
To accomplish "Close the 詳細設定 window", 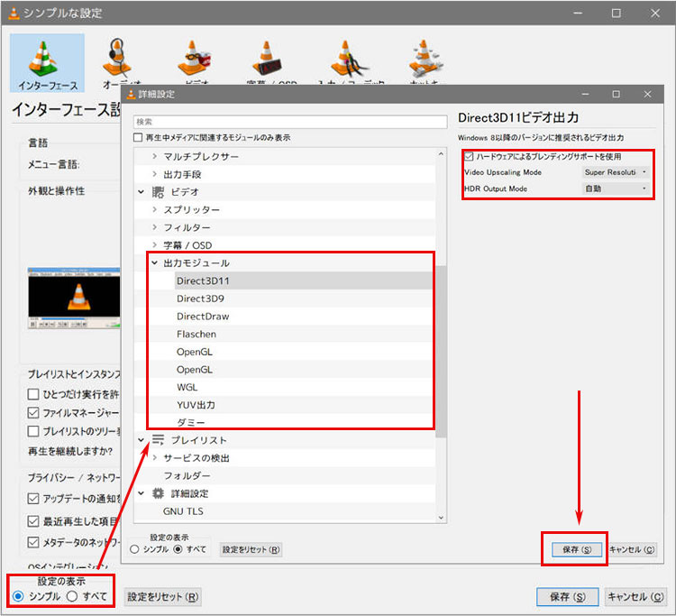I will pos(647,94).
